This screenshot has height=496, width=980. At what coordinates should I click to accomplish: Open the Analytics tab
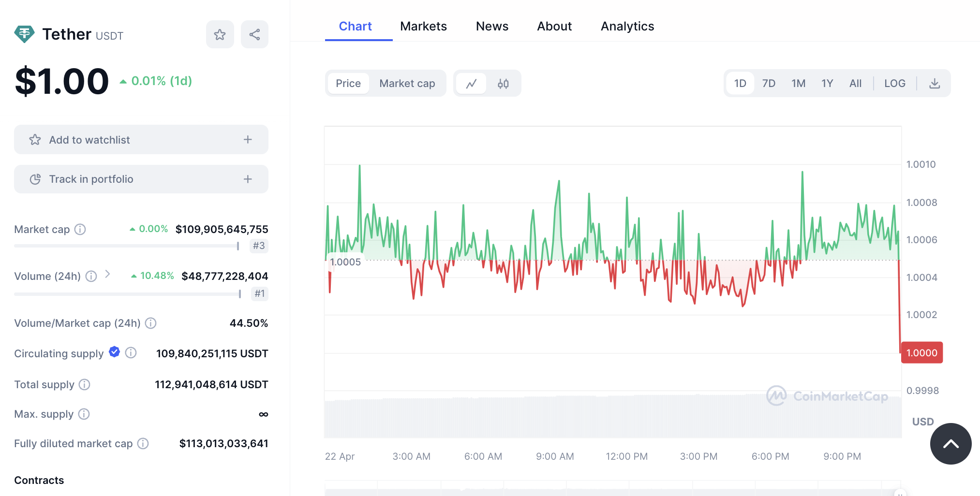(x=627, y=26)
